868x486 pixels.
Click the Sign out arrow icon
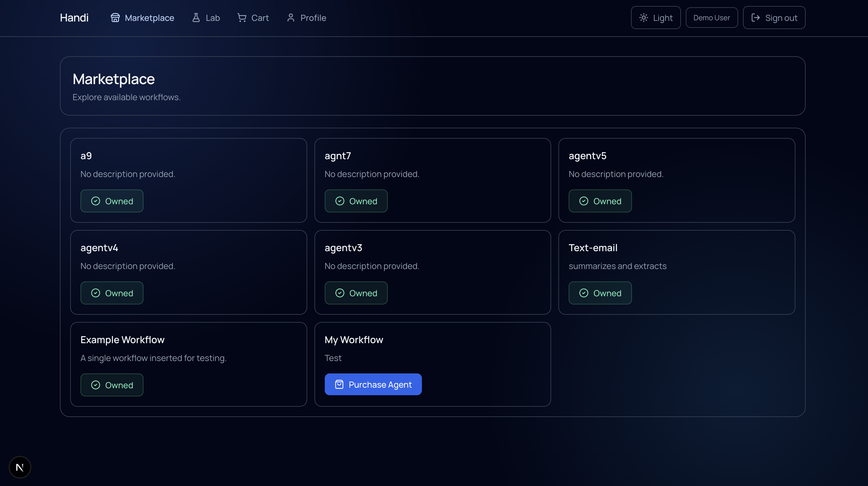pyautogui.click(x=755, y=18)
